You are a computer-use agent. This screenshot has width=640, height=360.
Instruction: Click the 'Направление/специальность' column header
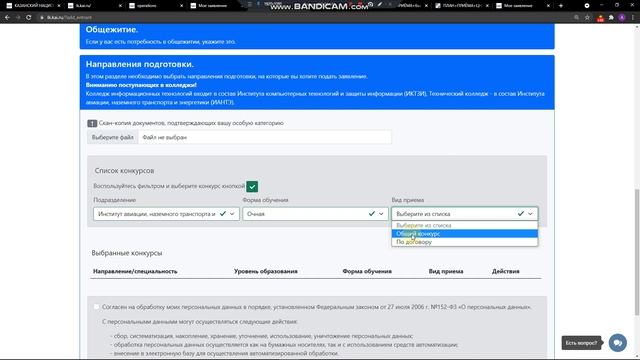pyautogui.click(x=135, y=271)
